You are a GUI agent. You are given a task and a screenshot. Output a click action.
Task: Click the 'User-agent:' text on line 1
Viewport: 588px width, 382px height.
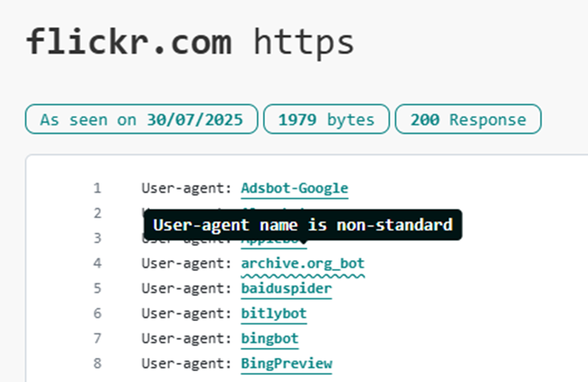tap(187, 188)
